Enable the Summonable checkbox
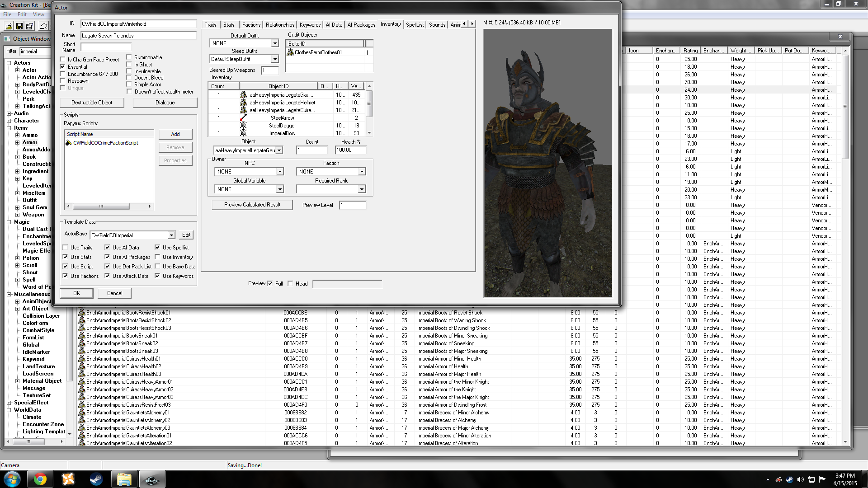Screen dimensions: 868x488 pyautogui.click(x=129, y=57)
